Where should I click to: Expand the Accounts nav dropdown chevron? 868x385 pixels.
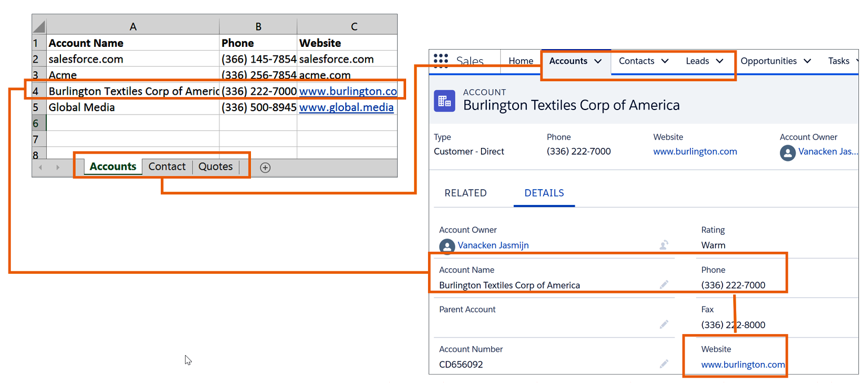tap(598, 61)
